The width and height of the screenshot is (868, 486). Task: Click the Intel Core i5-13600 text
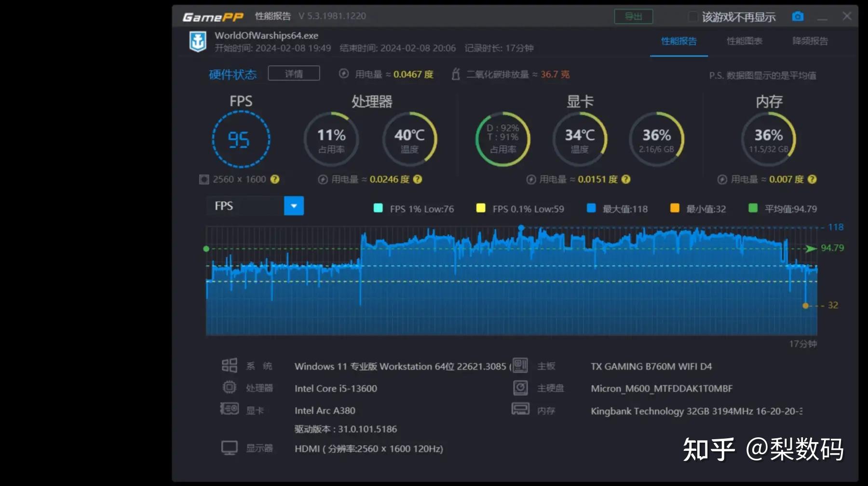[x=336, y=388]
